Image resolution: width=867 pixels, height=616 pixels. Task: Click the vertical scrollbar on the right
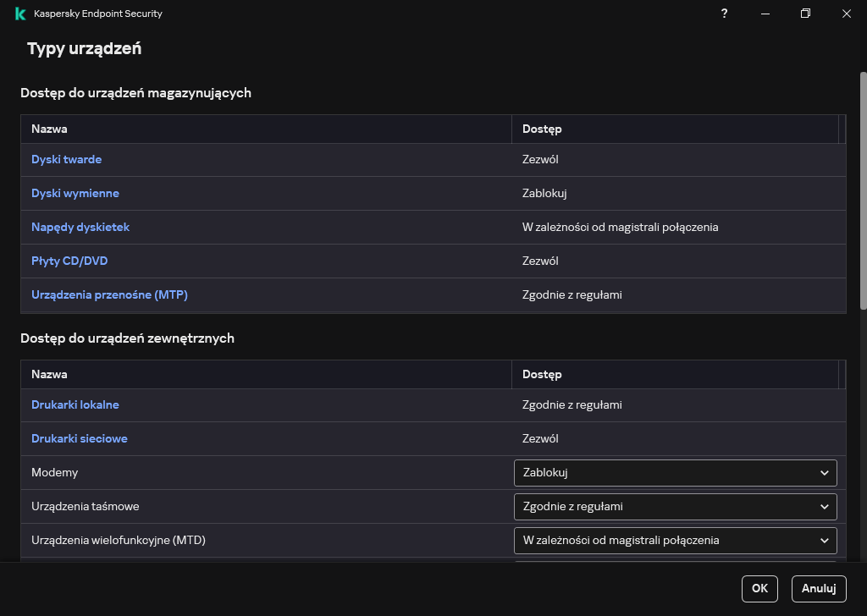tap(863, 190)
